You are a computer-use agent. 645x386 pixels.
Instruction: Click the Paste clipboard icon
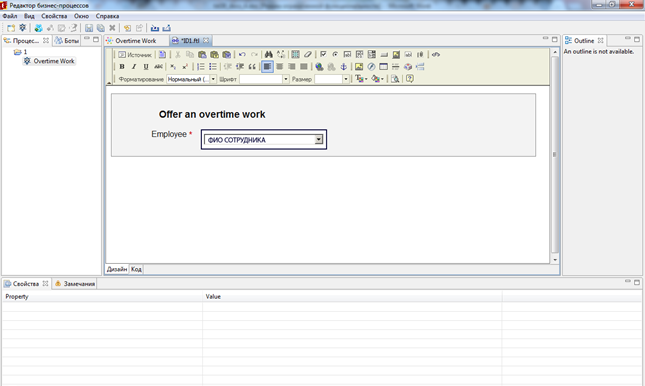[x=202, y=54]
